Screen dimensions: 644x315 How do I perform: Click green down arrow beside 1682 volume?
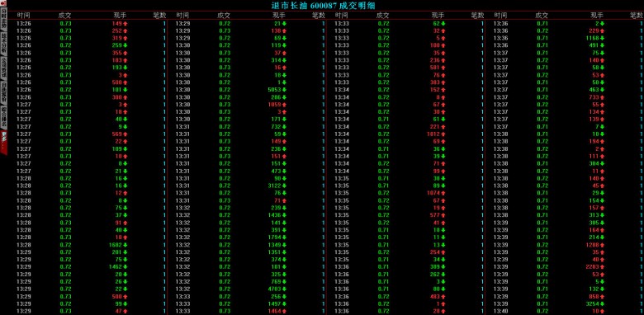coord(125,245)
